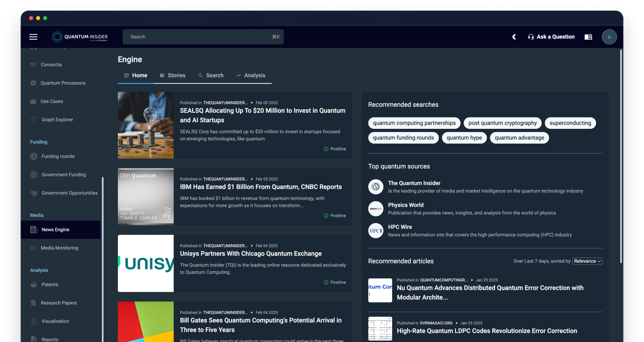The image size is (644, 342).
Task: Click the Funding section heading
Action: tap(39, 142)
